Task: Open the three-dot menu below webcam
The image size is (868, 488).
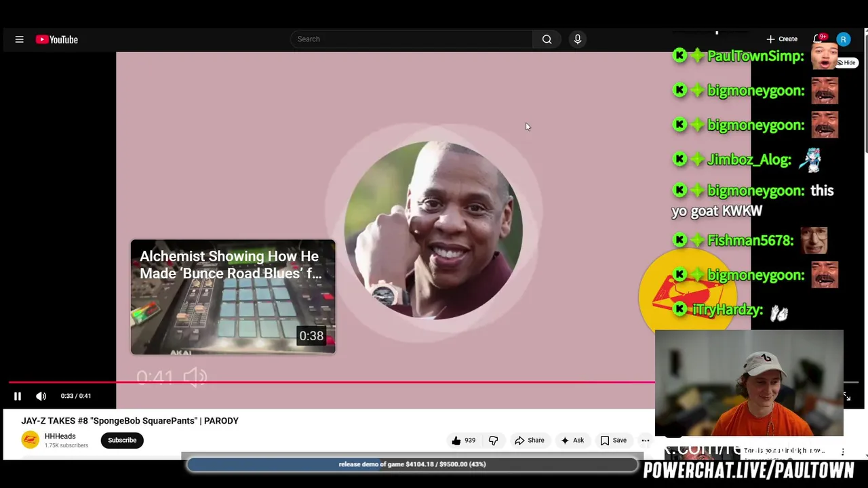Action: [843, 451]
